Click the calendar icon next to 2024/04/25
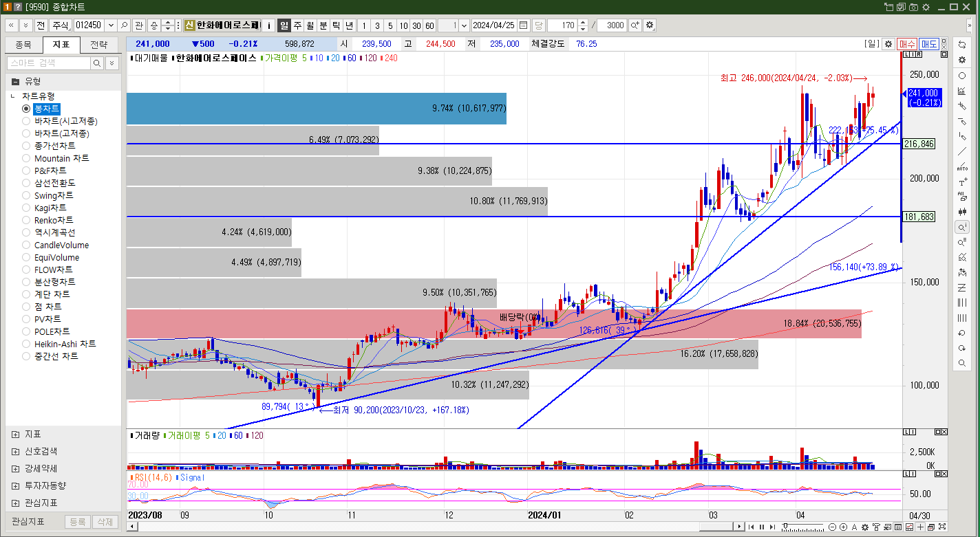 pyautogui.click(x=523, y=25)
